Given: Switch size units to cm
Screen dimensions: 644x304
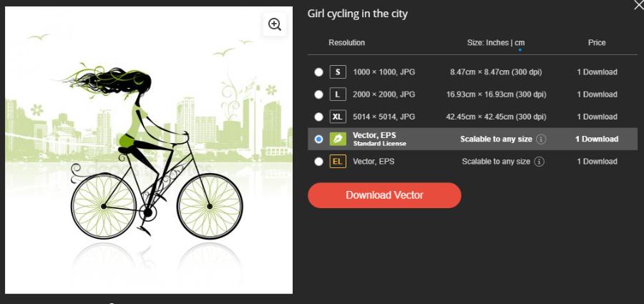Looking at the screenshot, I should tap(519, 43).
